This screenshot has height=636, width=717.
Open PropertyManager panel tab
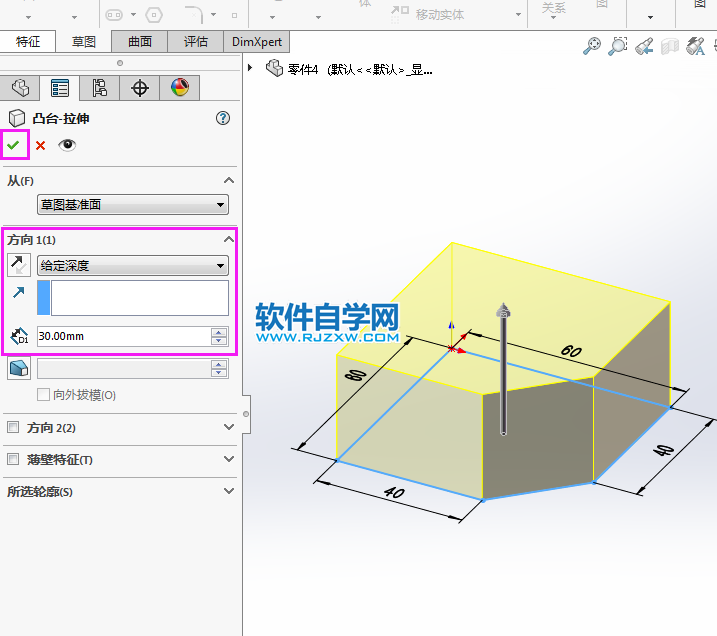[x=60, y=88]
